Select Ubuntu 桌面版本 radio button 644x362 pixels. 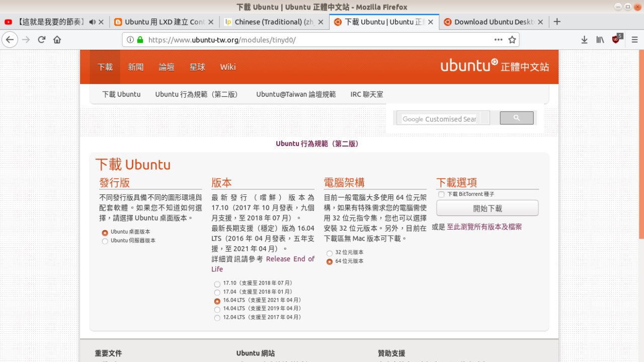[x=105, y=233]
